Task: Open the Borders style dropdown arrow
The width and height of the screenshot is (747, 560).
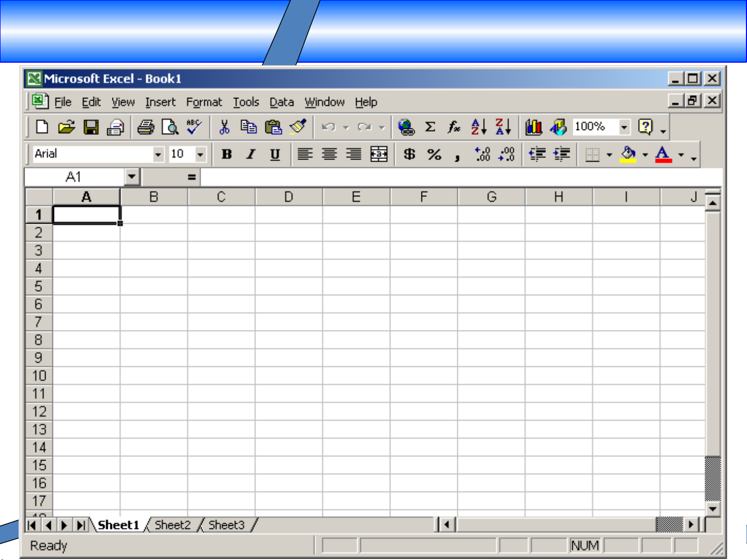Action: (x=609, y=154)
